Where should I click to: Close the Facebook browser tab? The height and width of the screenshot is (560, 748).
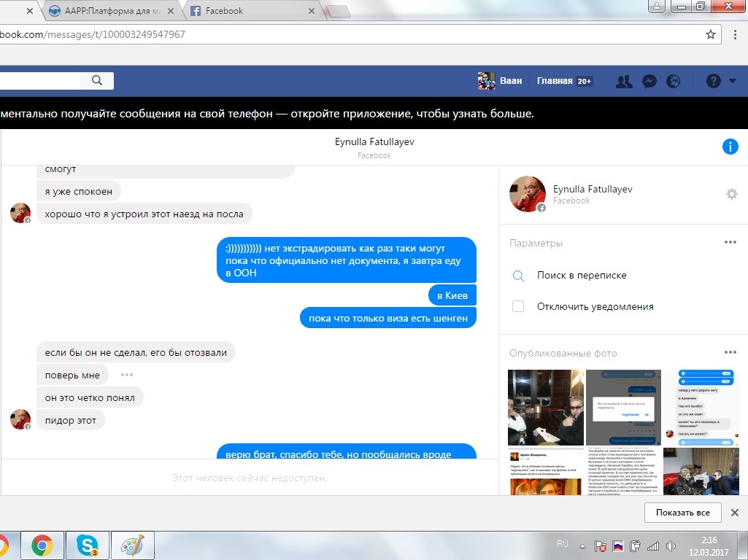[312, 10]
